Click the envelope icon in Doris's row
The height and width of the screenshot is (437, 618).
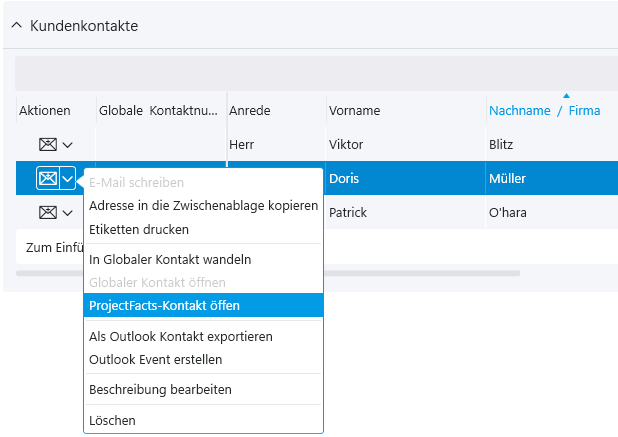tap(47, 179)
